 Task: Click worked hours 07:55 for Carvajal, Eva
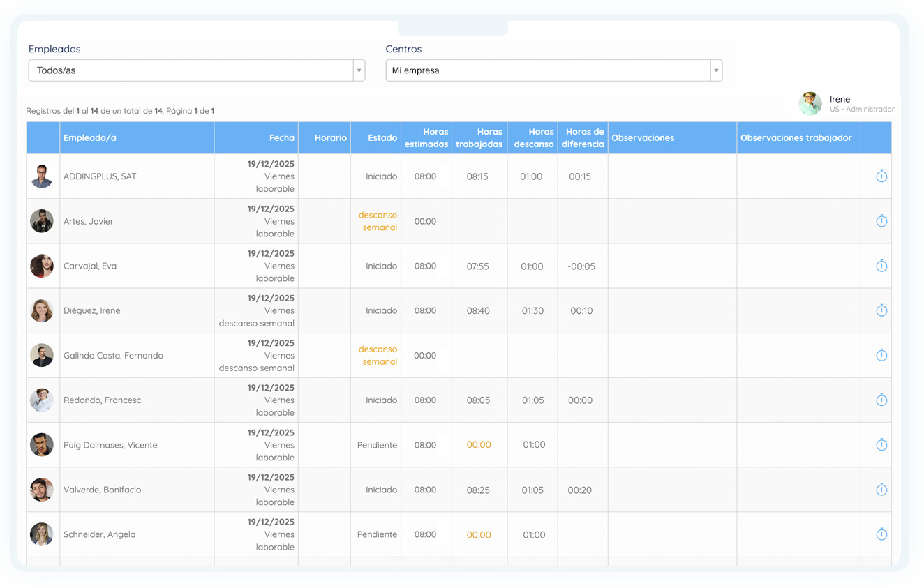click(x=477, y=266)
